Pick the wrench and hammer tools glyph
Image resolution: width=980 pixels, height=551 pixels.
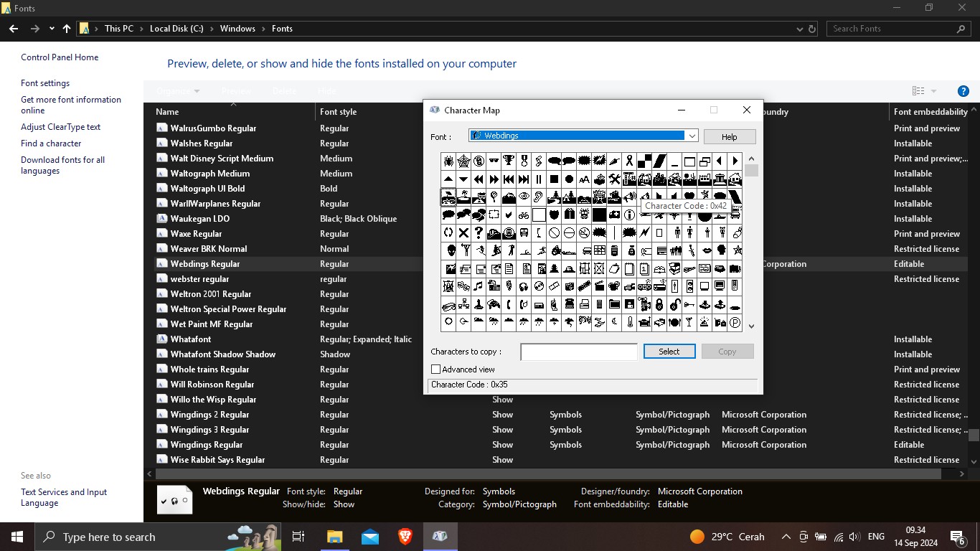coord(614,179)
